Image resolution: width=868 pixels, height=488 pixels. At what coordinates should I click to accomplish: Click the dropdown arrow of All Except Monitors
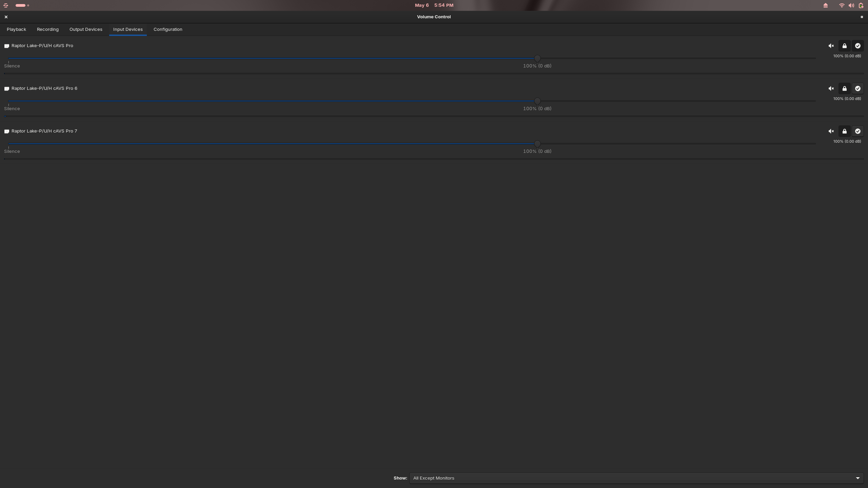click(858, 478)
